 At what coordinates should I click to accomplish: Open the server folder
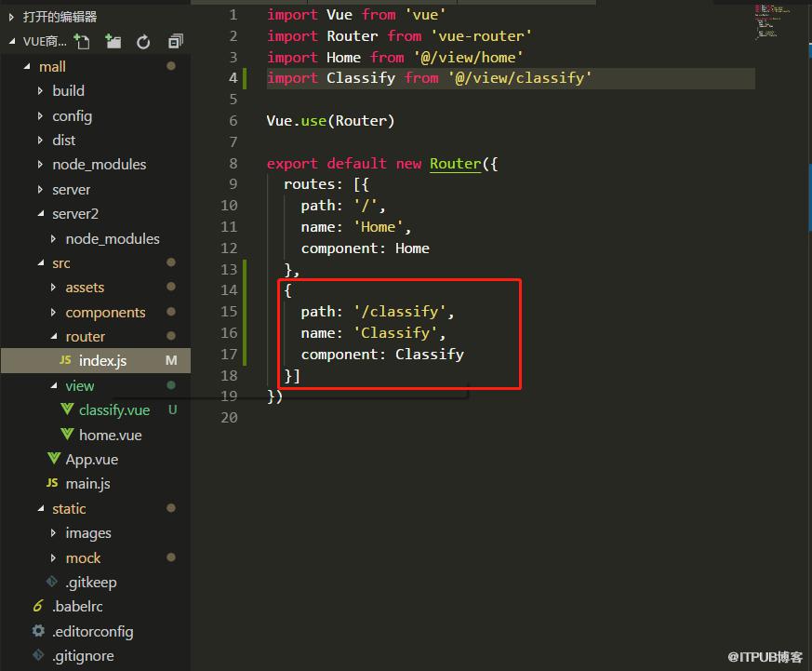[x=71, y=190]
